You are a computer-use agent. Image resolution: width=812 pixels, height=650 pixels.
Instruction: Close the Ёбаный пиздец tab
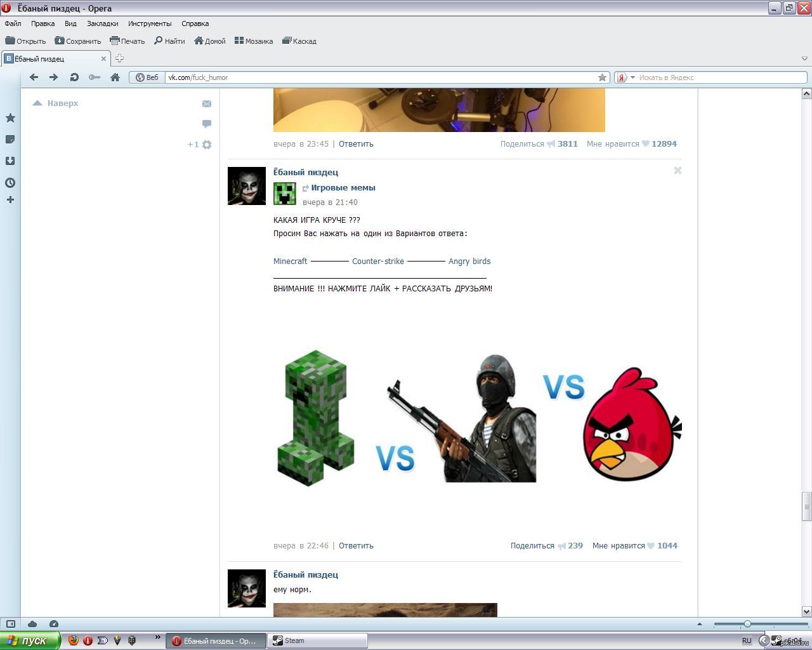pos(103,58)
